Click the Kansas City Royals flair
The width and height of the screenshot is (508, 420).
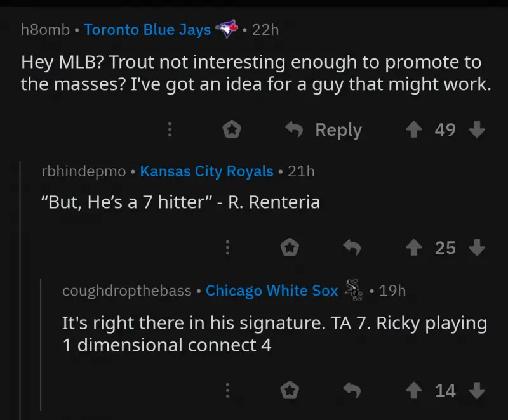click(x=206, y=171)
